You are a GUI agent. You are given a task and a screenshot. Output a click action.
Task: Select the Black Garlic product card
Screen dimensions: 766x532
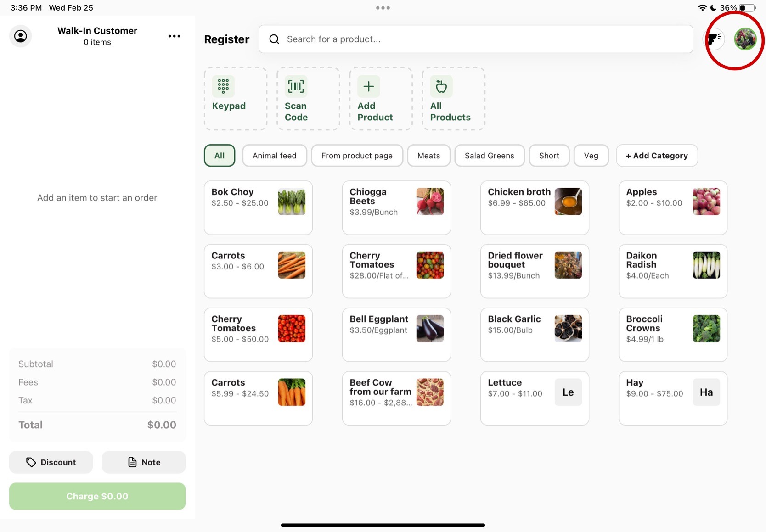pyautogui.click(x=535, y=335)
